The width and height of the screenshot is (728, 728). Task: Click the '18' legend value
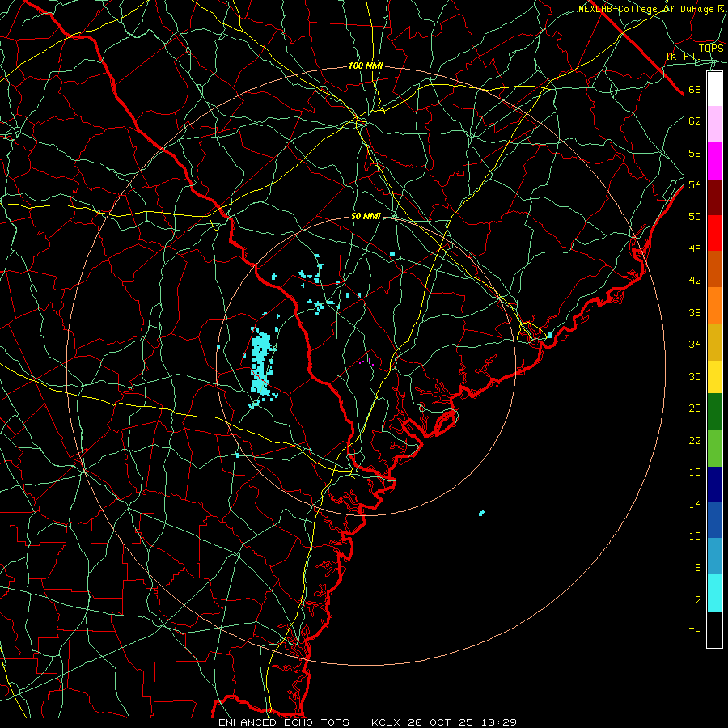coord(695,472)
